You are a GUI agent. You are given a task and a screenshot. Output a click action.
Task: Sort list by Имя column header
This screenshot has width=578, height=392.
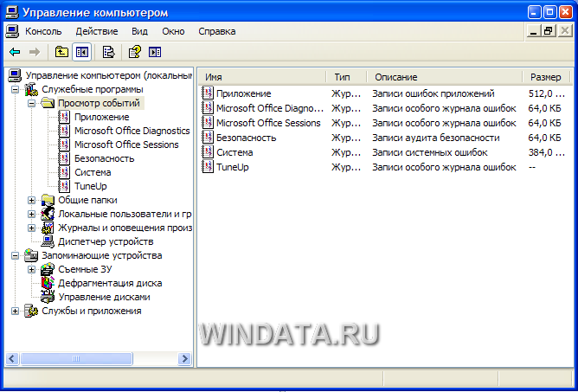click(x=262, y=77)
